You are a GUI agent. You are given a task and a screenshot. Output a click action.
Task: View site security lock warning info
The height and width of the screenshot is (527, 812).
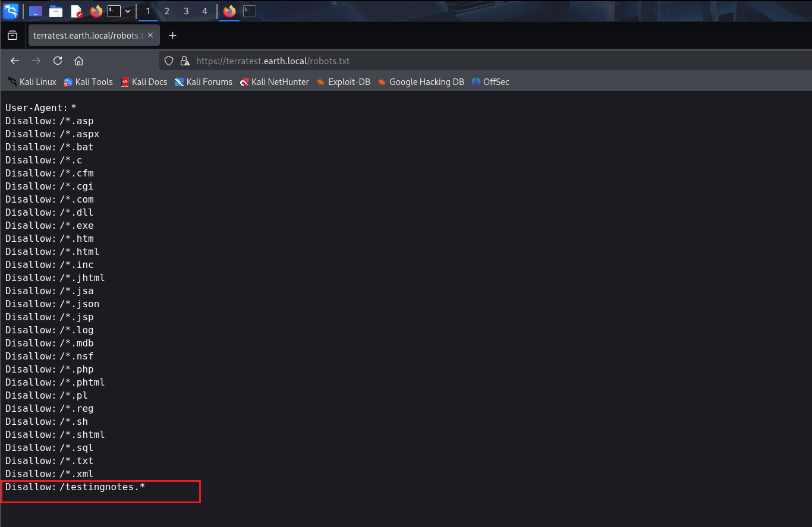click(x=184, y=61)
